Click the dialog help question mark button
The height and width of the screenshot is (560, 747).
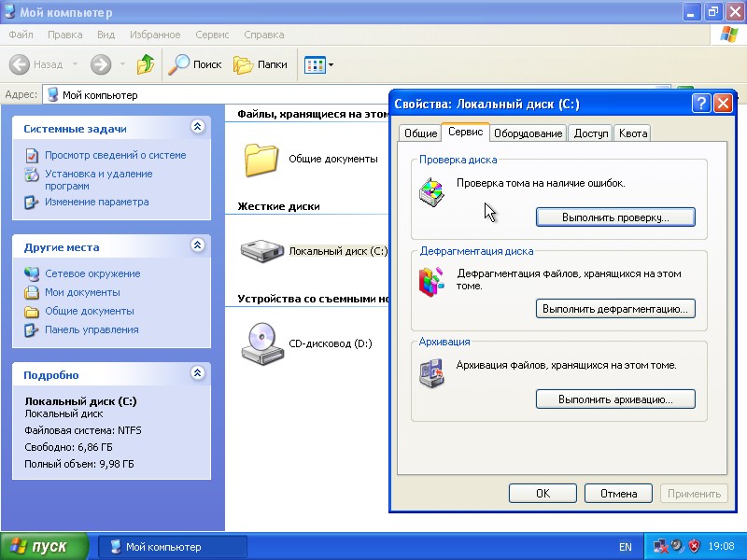[x=701, y=103]
